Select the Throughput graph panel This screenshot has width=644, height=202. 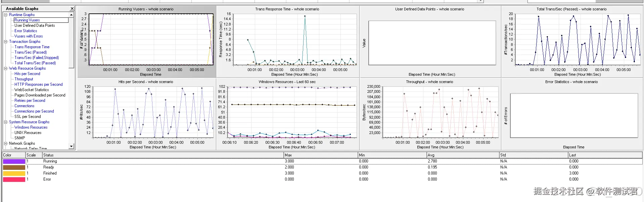point(430,114)
